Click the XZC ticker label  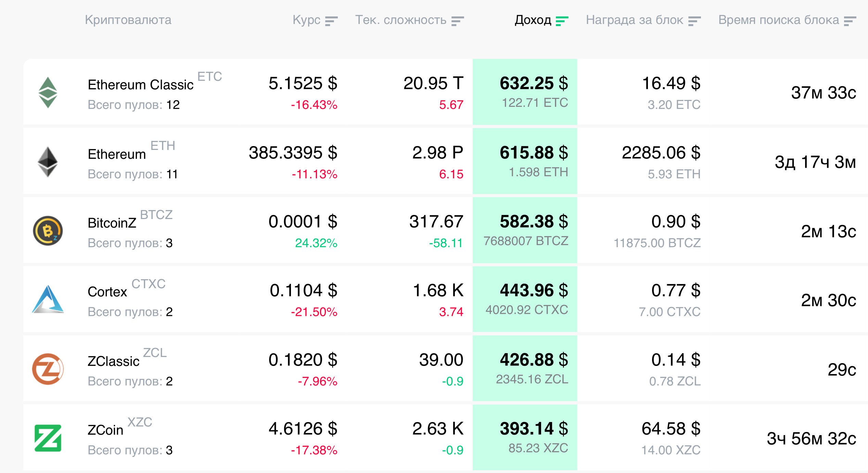coord(140,422)
